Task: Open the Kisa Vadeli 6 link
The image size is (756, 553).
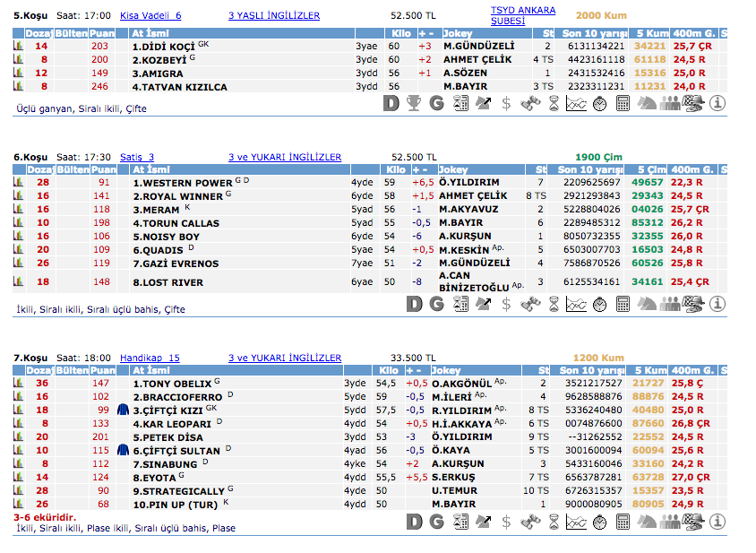Action: pos(150,16)
